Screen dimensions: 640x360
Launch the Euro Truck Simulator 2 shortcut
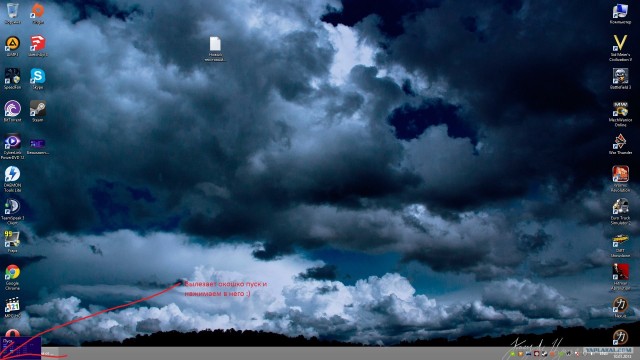pyautogui.click(x=620, y=211)
